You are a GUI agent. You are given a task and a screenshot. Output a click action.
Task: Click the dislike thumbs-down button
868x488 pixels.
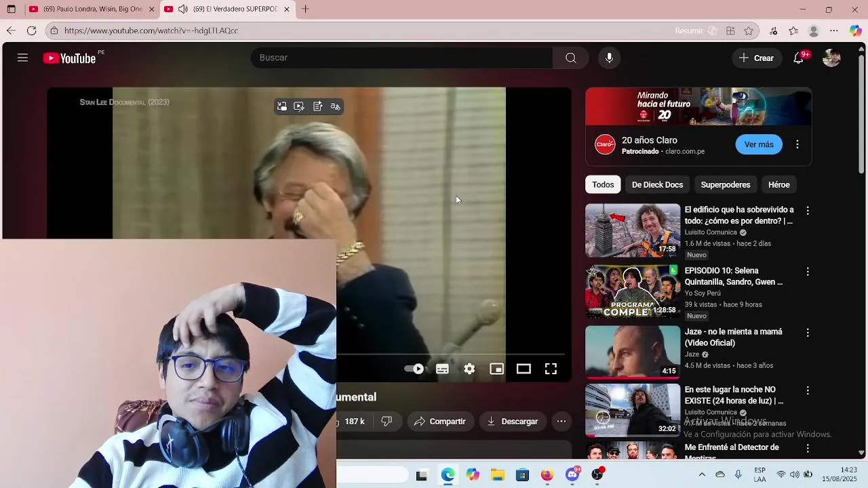tap(387, 422)
